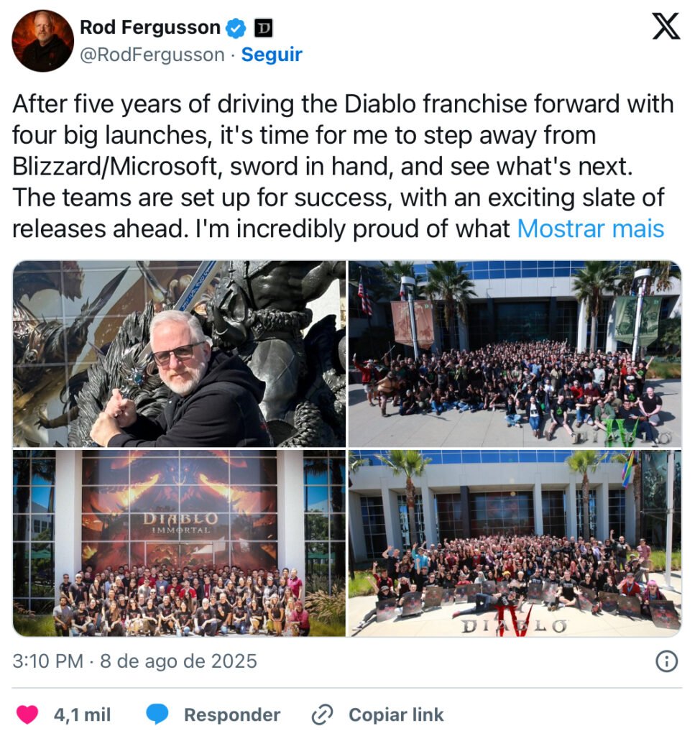Open the Diablo Immortal team photo
The image size is (700, 736).
180,543
